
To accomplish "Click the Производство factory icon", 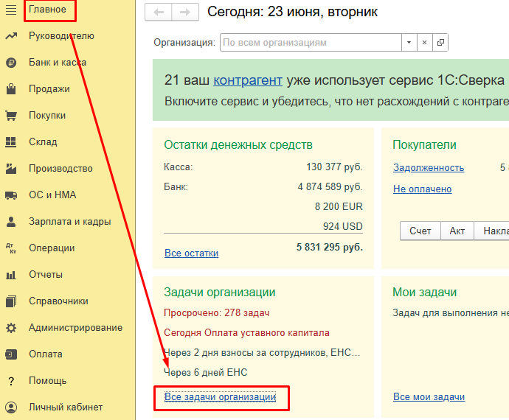I will tap(11, 168).
